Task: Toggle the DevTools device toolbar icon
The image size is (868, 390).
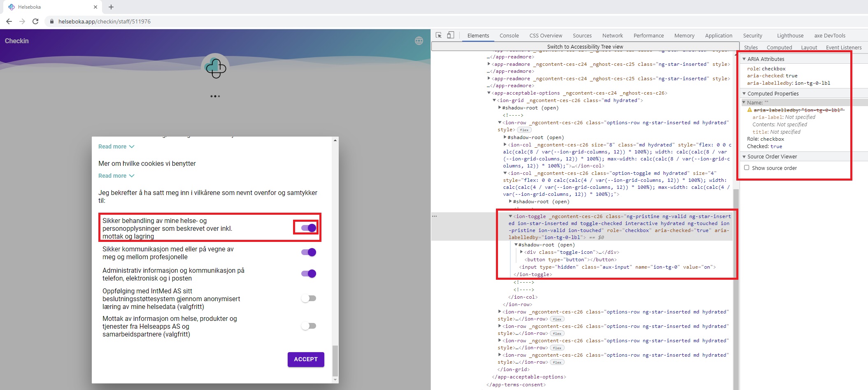Action: click(x=451, y=35)
